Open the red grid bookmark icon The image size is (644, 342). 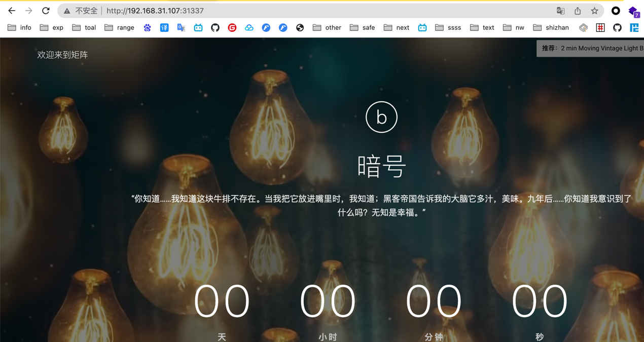point(600,28)
